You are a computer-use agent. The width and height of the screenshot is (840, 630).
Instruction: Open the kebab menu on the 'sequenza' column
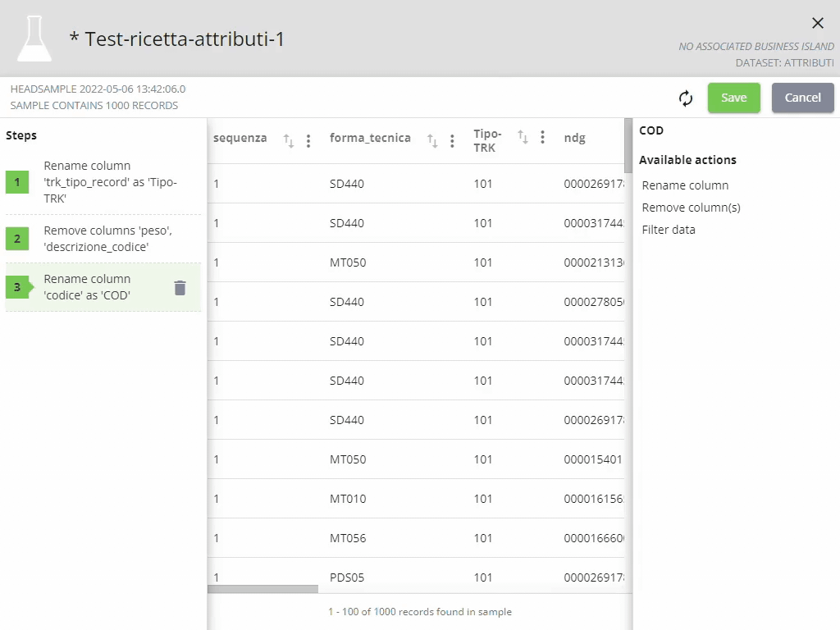[x=308, y=140]
